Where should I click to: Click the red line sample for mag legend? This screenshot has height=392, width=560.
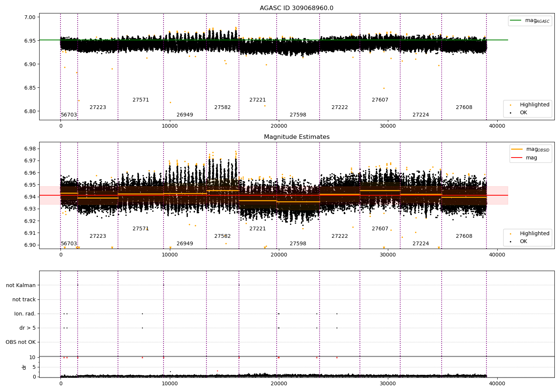(x=517, y=158)
